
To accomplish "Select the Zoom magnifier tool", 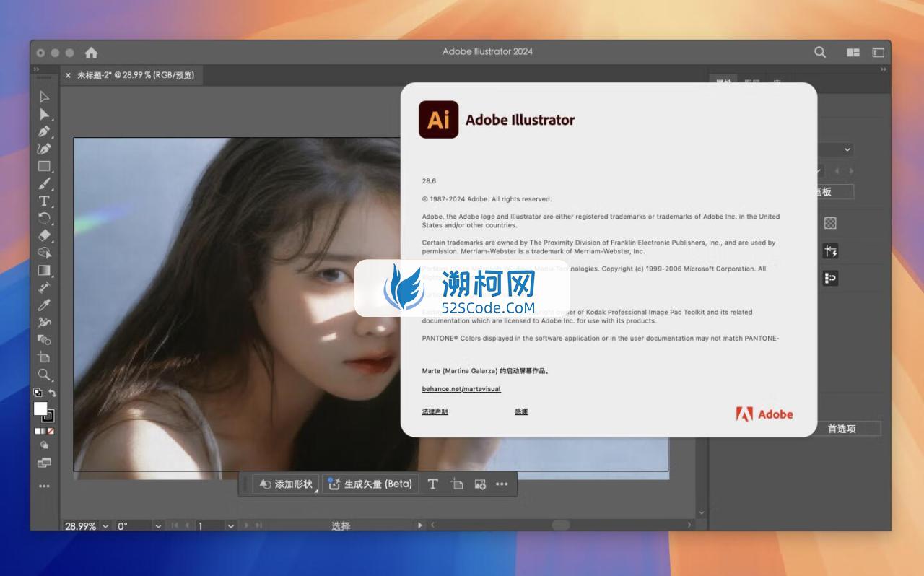I will 44,375.
